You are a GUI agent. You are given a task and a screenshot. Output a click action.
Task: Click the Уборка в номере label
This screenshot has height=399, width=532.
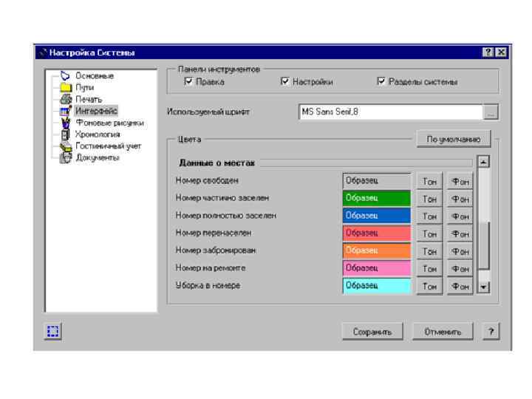208,286
